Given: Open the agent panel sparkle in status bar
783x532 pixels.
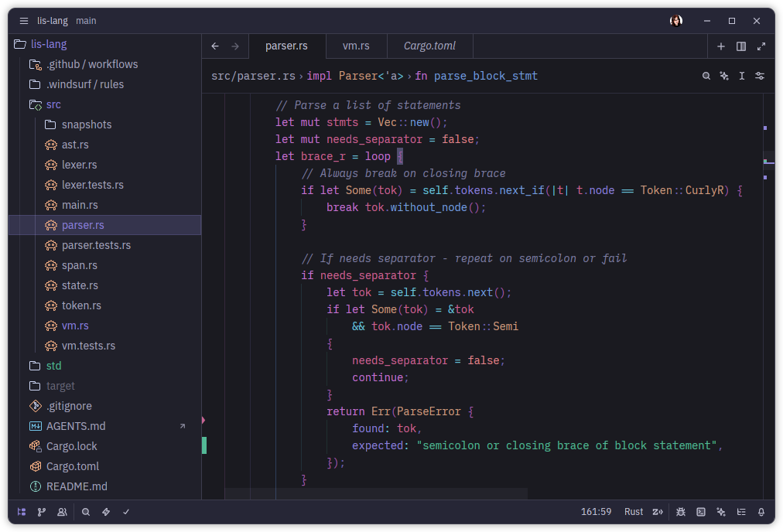Looking at the screenshot, I should tap(721, 512).
